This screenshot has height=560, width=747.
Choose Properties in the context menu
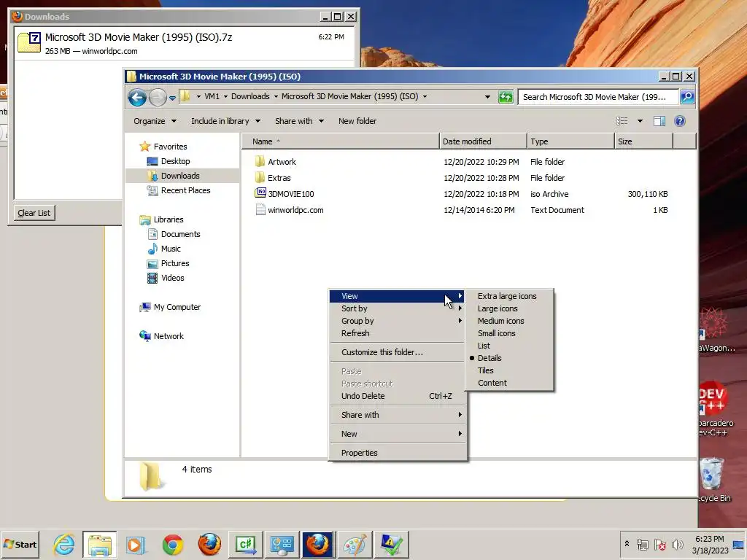click(398, 453)
